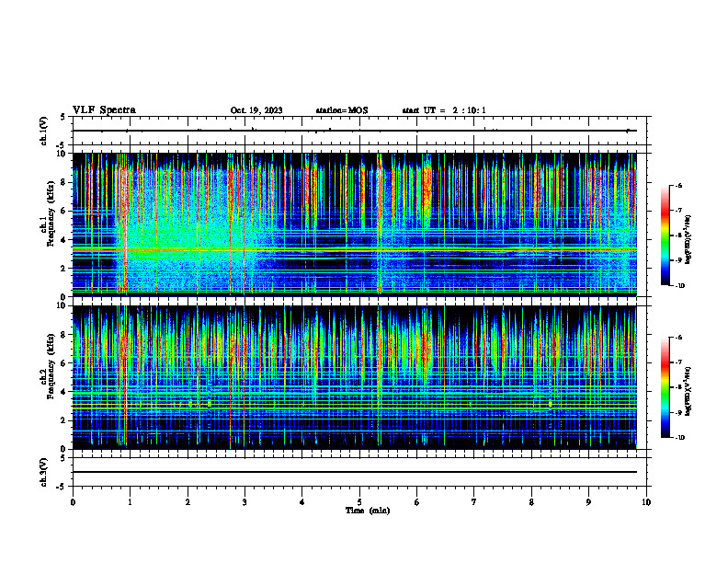Image resolution: width=728 pixels, height=563 pixels.
Task: Click the ch.3 flat voltage trace
Action: tap(354, 472)
